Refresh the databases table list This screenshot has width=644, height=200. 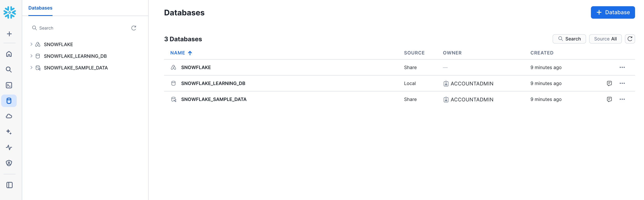pos(630,39)
